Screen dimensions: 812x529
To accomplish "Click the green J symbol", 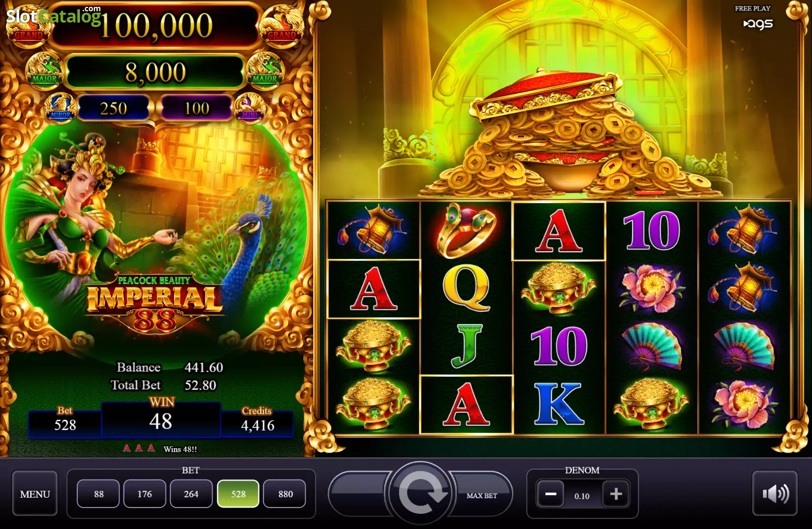I will pyautogui.click(x=466, y=345).
